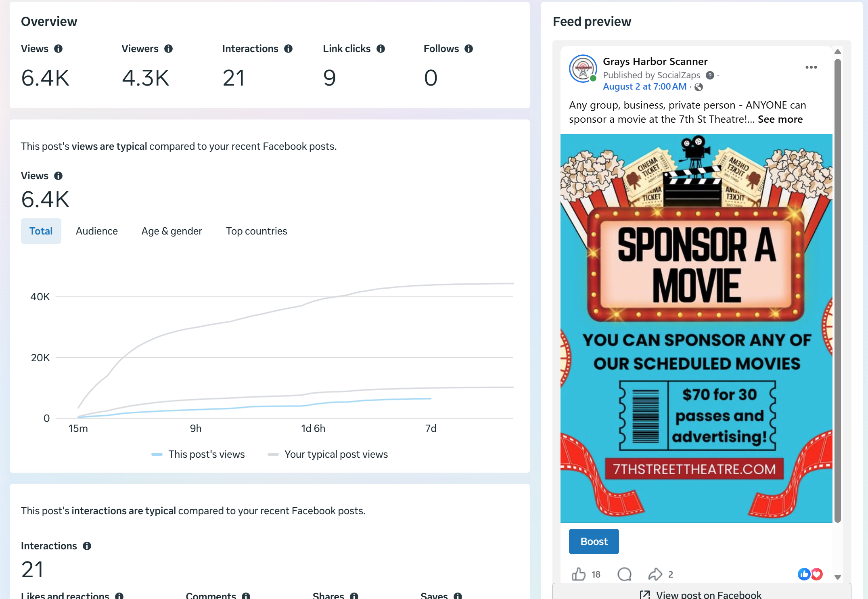This screenshot has width=868, height=599.
Task: Click the Boost button
Action: point(594,542)
